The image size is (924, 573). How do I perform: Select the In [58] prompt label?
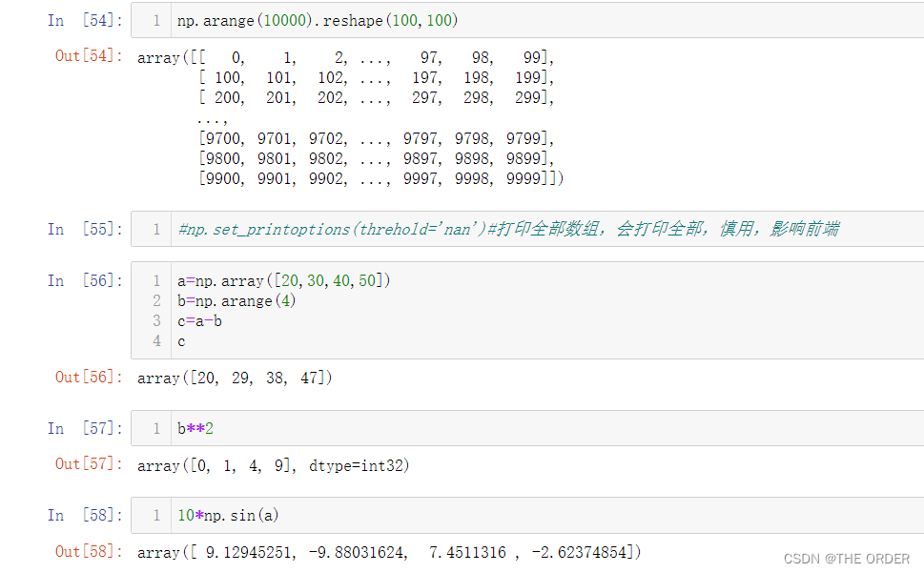click(86, 516)
